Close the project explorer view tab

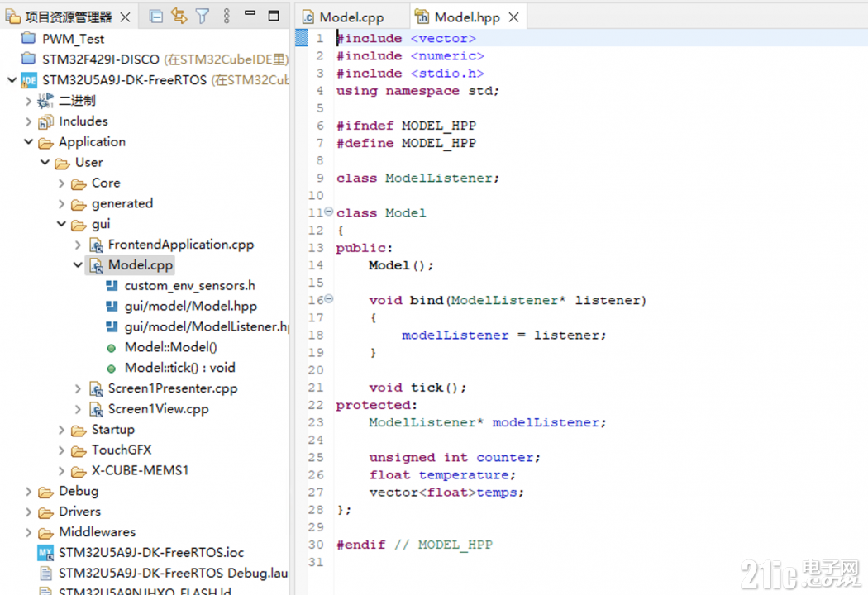pos(126,17)
